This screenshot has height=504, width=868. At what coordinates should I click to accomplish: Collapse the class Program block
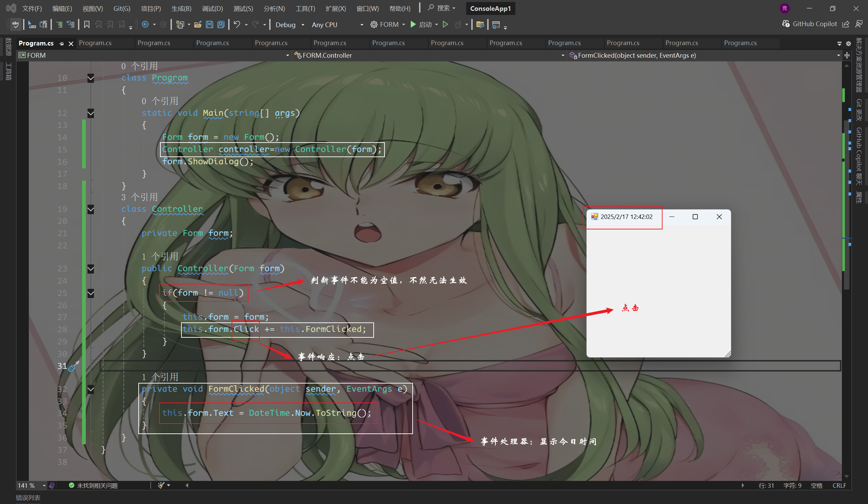91,78
